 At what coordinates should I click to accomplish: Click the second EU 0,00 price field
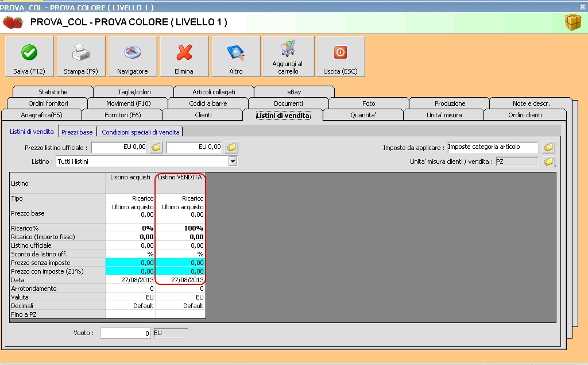click(195, 147)
